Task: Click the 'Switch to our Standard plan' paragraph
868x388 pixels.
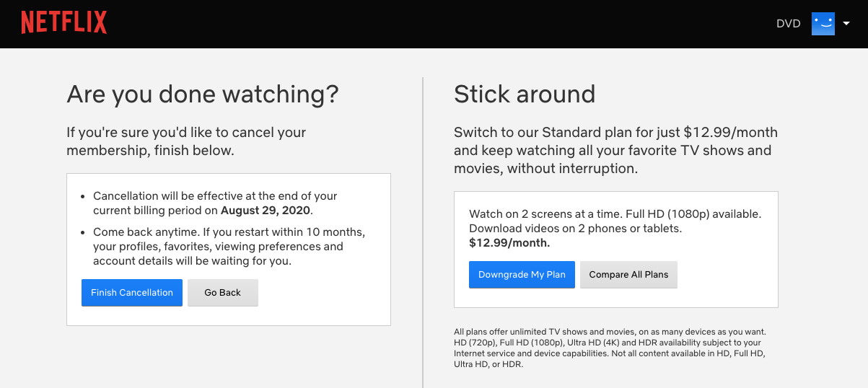Action: 615,151
